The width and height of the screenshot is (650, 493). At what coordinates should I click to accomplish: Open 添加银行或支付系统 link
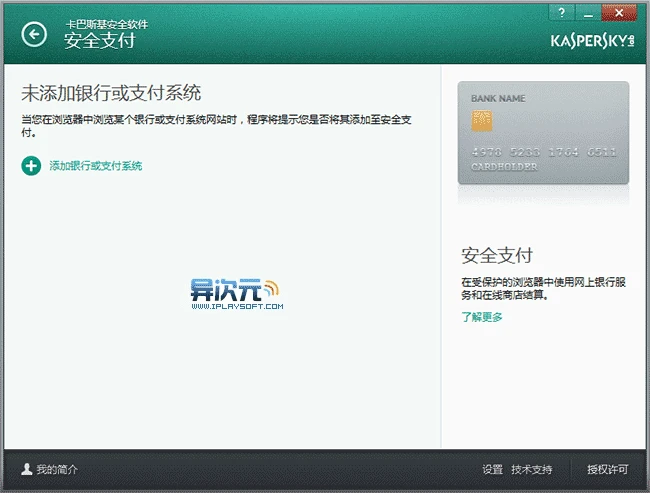pyautogui.click(x=96, y=166)
